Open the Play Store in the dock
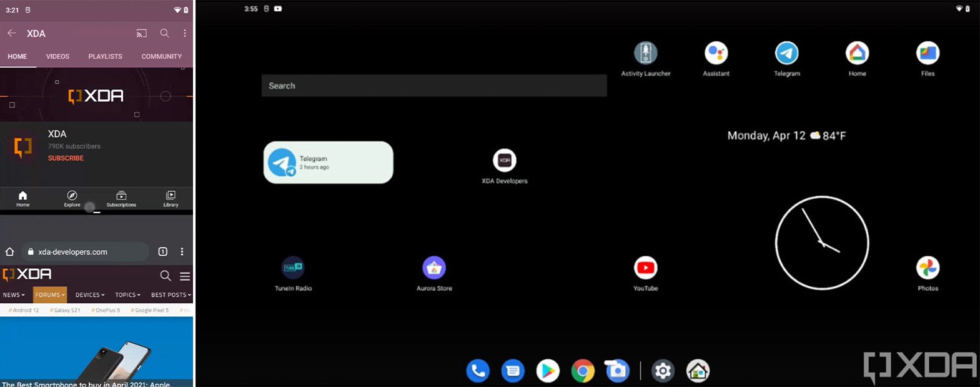Image resolution: width=980 pixels, height=387 pixels. (x=548, y=371)
